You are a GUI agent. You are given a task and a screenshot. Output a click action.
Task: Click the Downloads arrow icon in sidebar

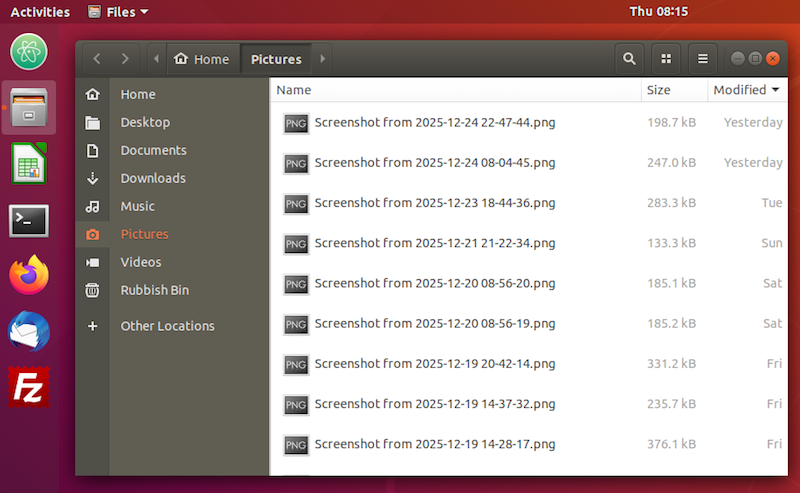click(x=92, y=178)
